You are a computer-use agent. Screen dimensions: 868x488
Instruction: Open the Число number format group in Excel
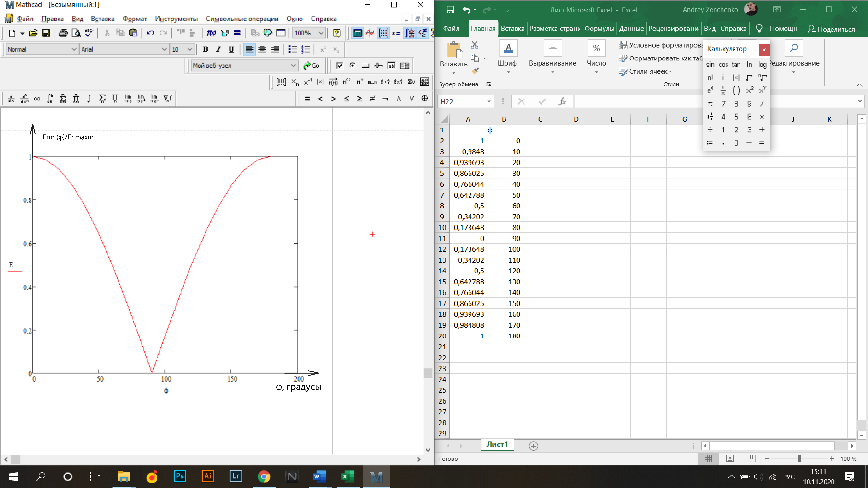point(596,57)
